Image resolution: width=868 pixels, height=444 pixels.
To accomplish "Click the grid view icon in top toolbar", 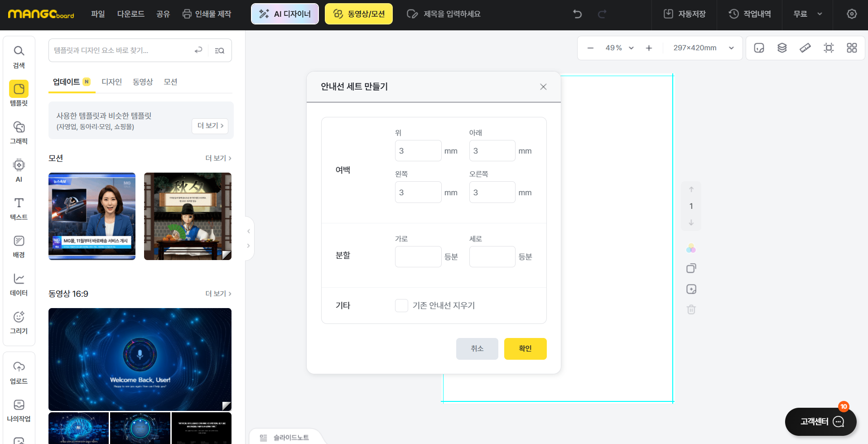I will (x=852, y=48).
